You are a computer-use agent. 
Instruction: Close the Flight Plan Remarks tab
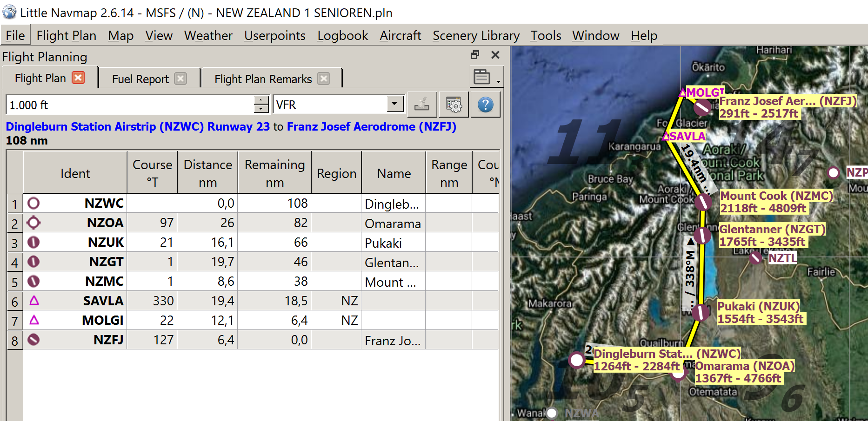[x=324, y=79]
